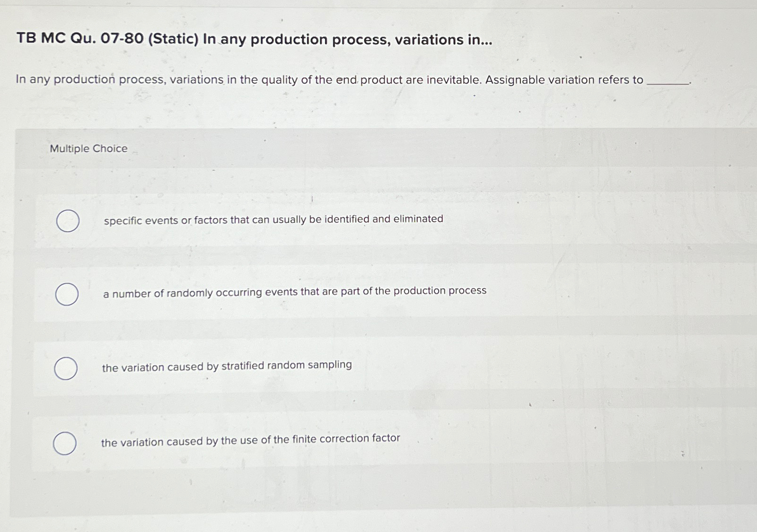Image resolution: width=757 pixels, height=532 pixels.
Task: Select the first answer radio button
Action: pos(67,220)
